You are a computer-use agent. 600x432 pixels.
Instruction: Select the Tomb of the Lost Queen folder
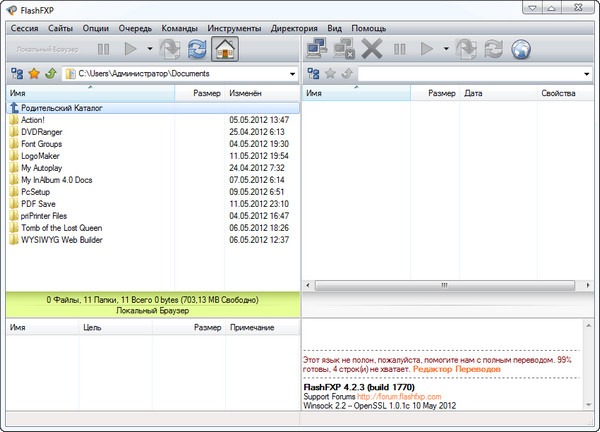(x=61, y=227)
